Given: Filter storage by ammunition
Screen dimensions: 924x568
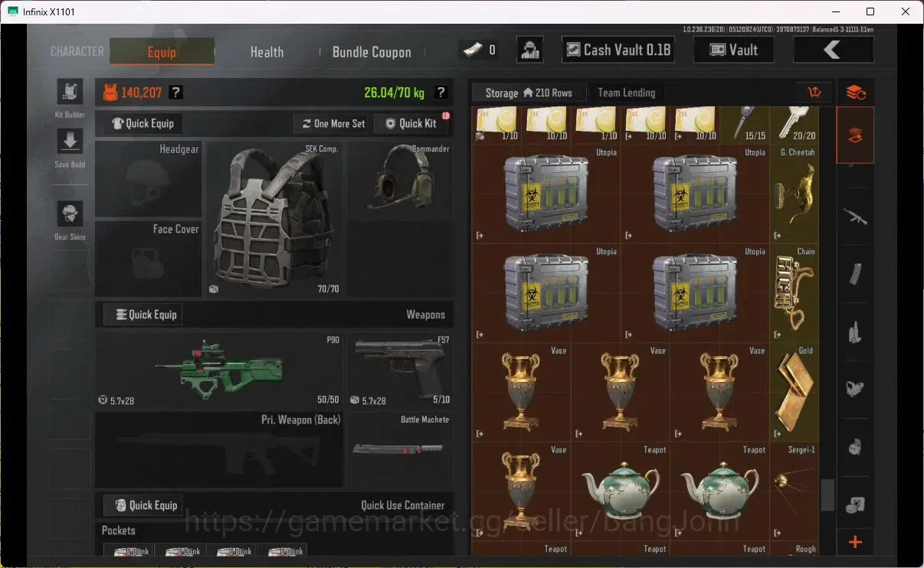Looking at the screenshot, I should pos(856,332).
